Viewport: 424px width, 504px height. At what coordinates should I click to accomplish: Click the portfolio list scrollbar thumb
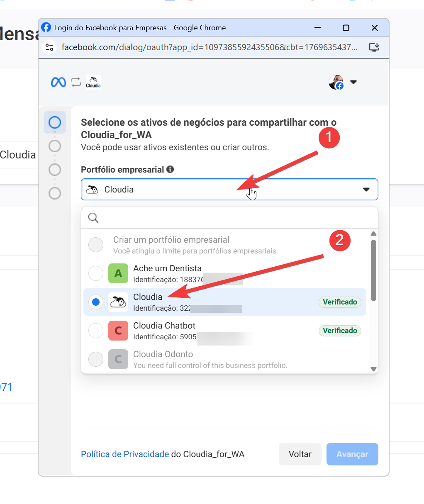point(373,270)
